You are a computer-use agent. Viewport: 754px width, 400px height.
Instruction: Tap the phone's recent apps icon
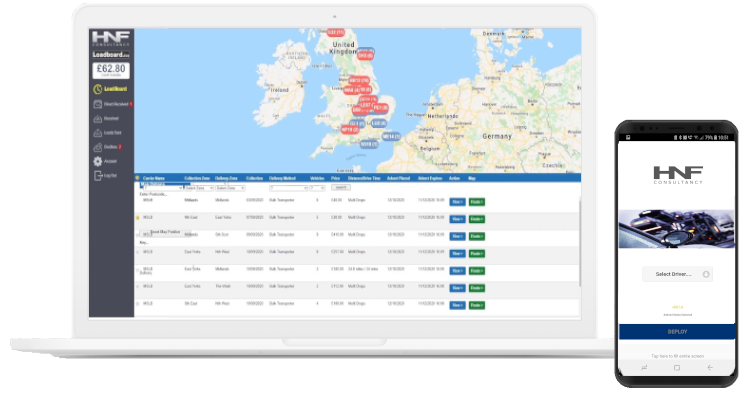click(644, 367)
